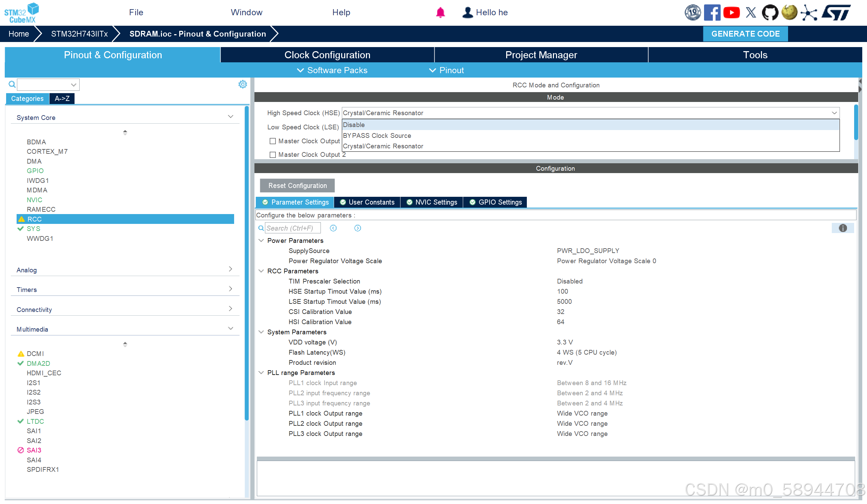The image size is (867, 504).
Task: Click the notification bell icon
Action: point(440,13)
